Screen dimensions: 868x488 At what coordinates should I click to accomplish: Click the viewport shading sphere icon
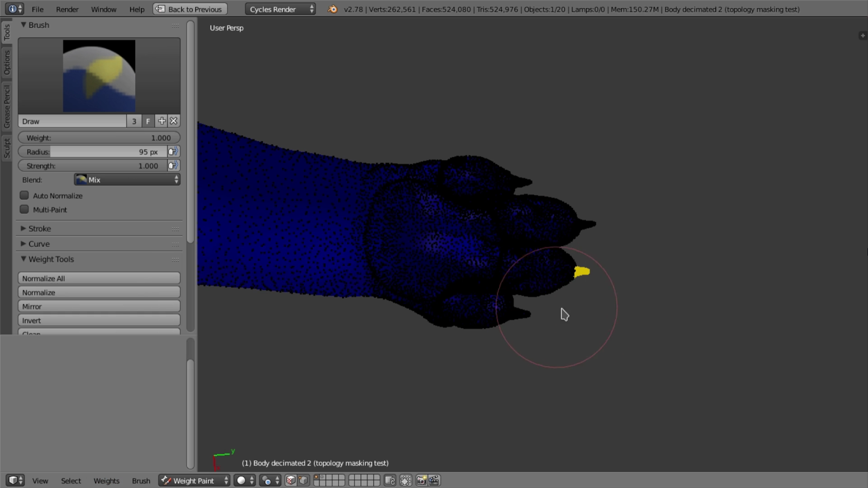coord(240,480)
